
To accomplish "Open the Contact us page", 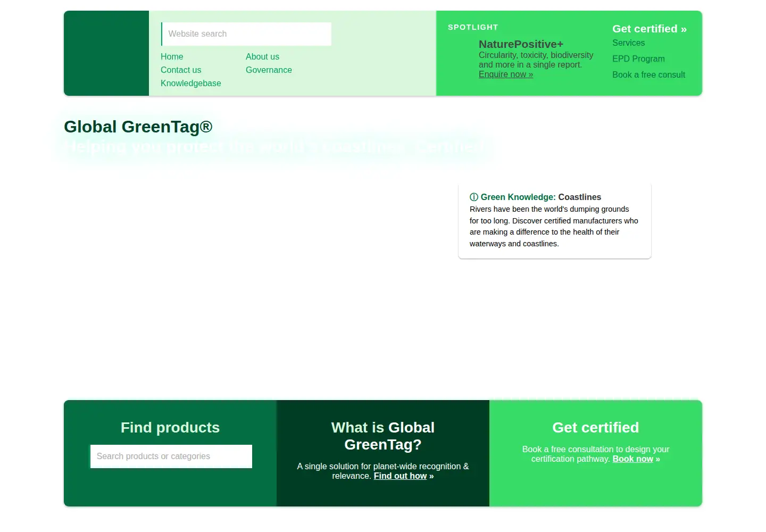I will click(181, 70).
